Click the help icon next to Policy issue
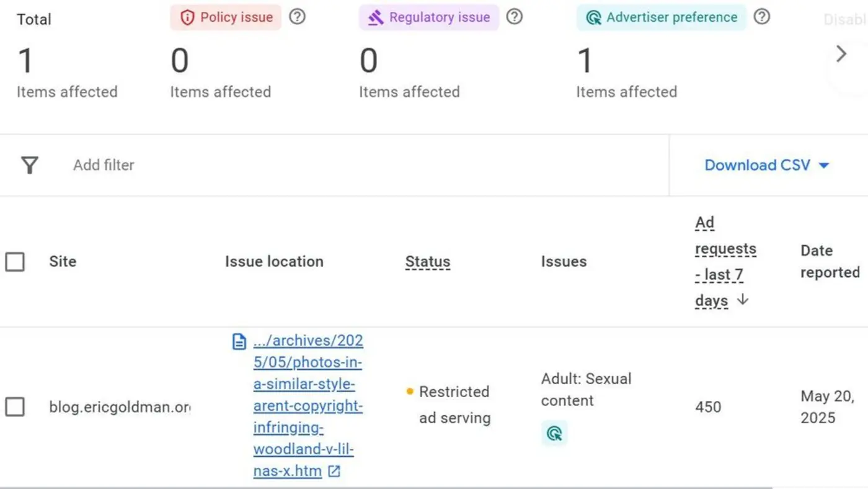The image size is (868, 489). pos(297,17)
